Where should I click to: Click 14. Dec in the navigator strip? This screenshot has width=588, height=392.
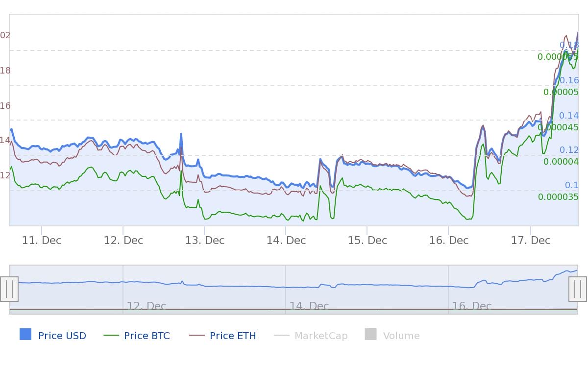coord(309,306)
